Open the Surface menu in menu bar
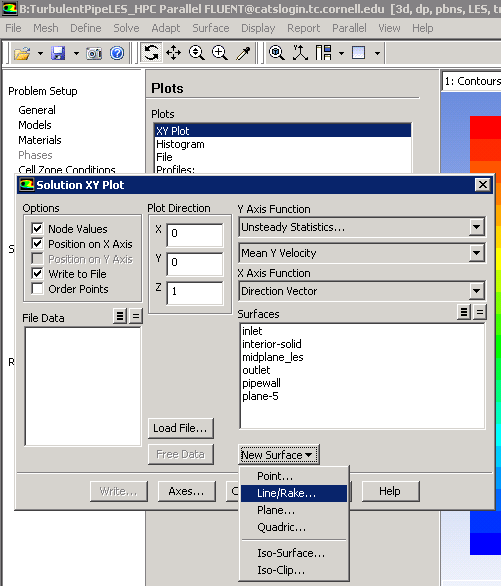This screenshot has width=501, height=586. point(211,28)
